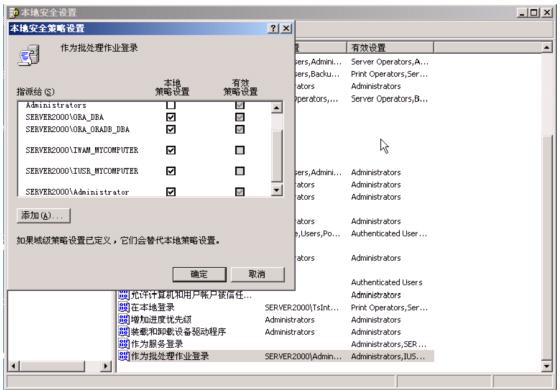Click the dialog user list scrollbar thumb

point(276,155)
